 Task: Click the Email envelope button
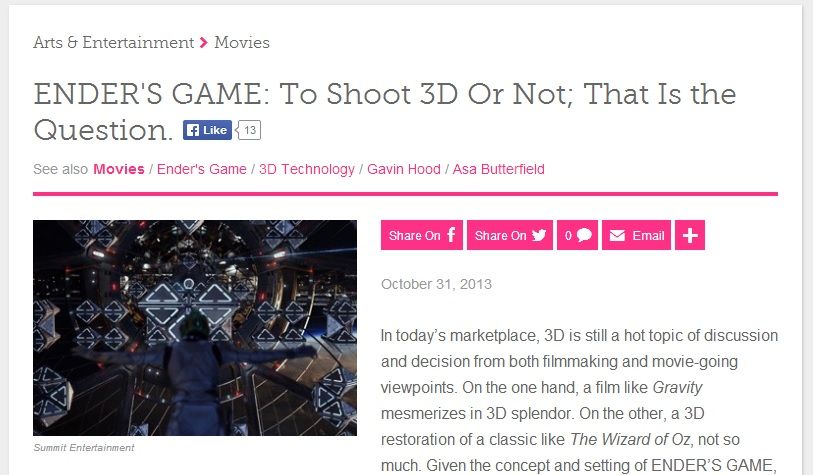(636, 235)
